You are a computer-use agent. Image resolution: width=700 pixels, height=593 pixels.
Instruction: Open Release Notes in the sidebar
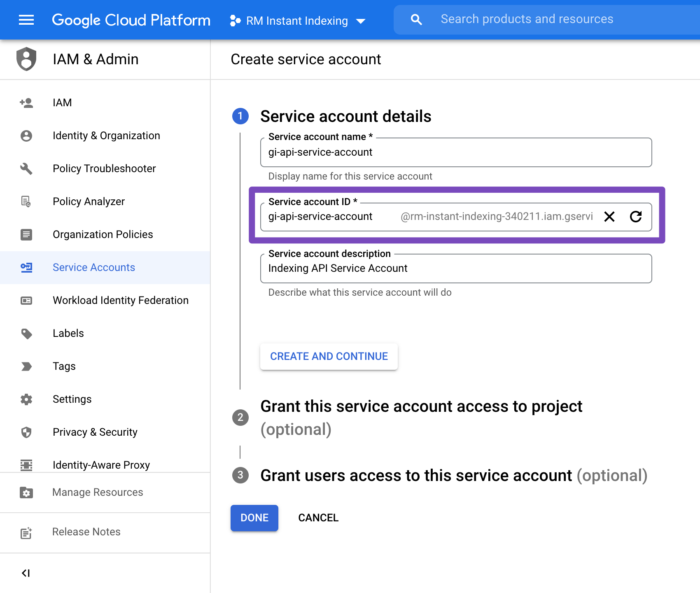coord(86,532)
